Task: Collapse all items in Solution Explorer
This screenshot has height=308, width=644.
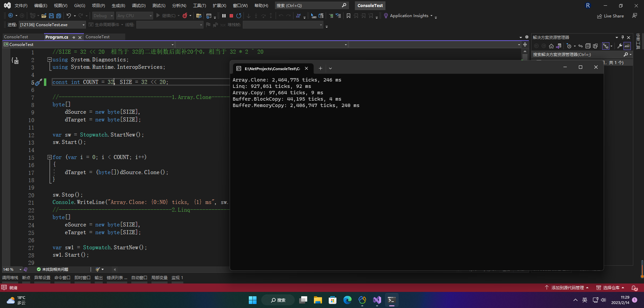Action: (x=588, y=46)
